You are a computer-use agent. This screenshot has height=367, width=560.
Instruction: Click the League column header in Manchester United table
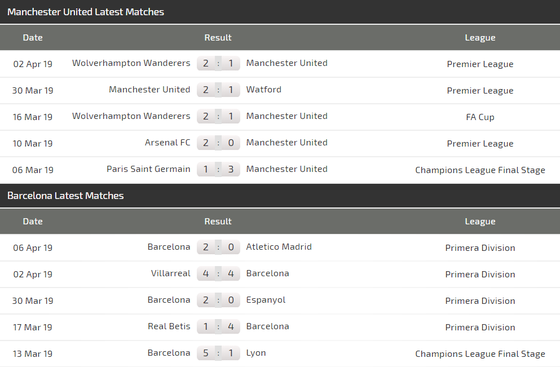tap(480, 38)
